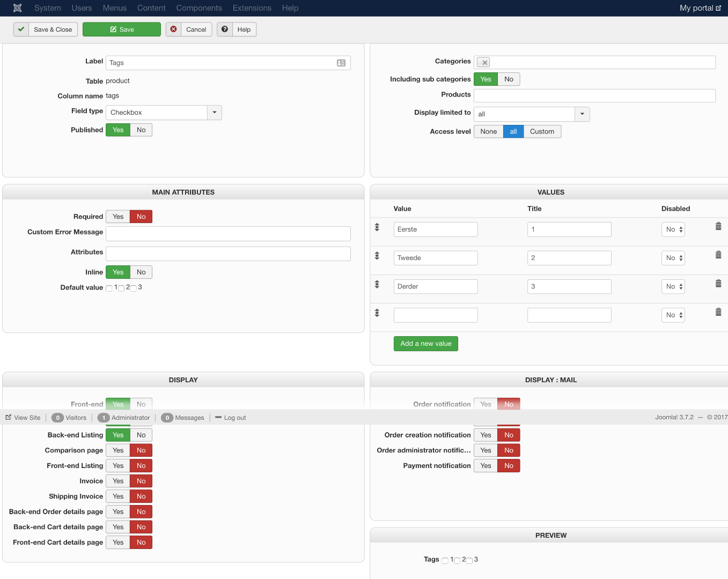The height and width of the screenshot is (579, 728).
Task: Click drag handle for Tweede value row
Action: tap(377, 256)
